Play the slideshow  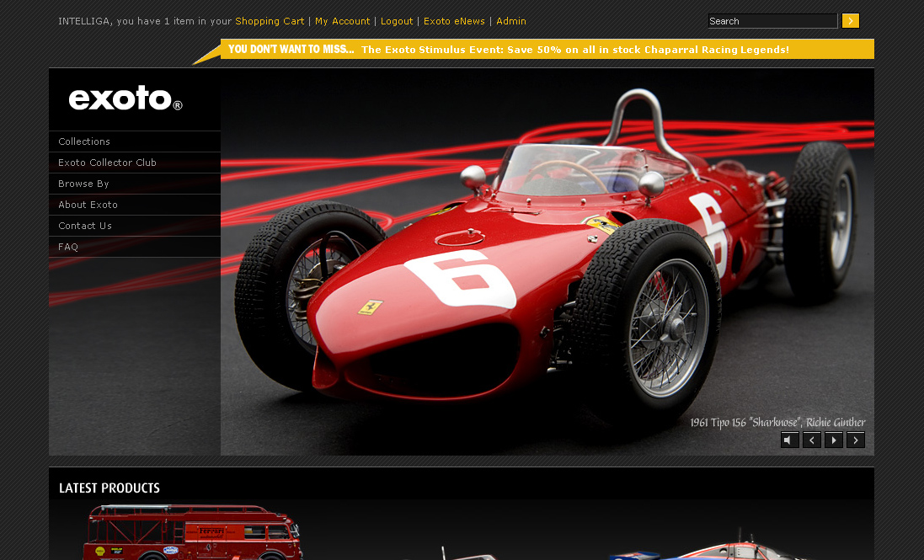pos(833,440)
